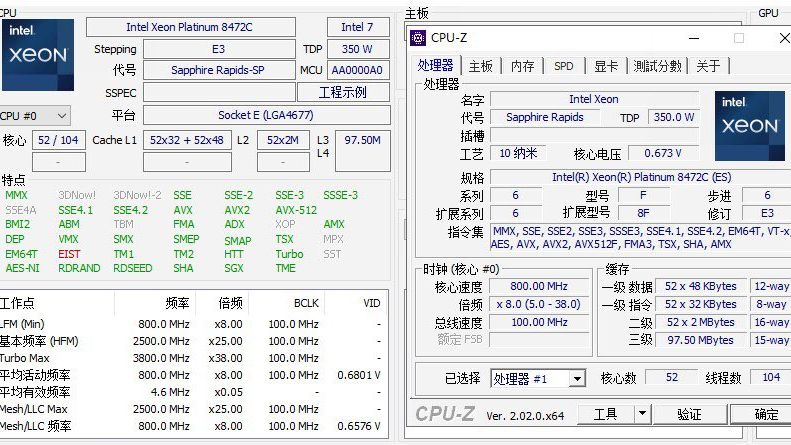Click the x 8.0 (5.0 - 38.0) multiplier field
Screen dimensions: 791x445
(539, 304)
